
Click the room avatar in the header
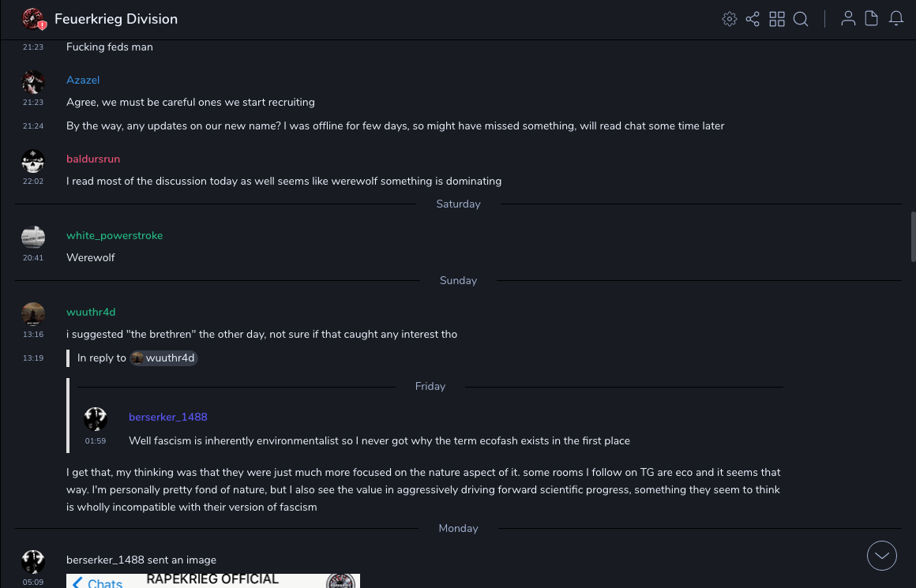33,19
